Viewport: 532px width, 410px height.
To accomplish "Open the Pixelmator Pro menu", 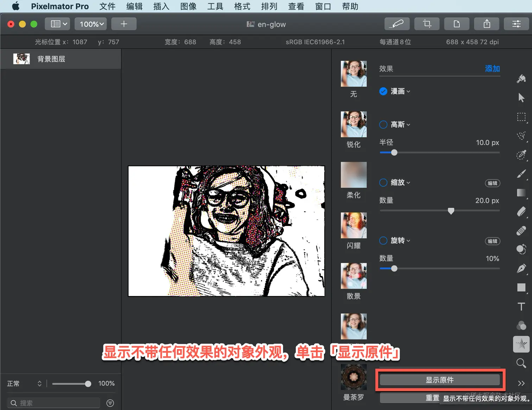I will pyautogui.click(x=60, y=6).
